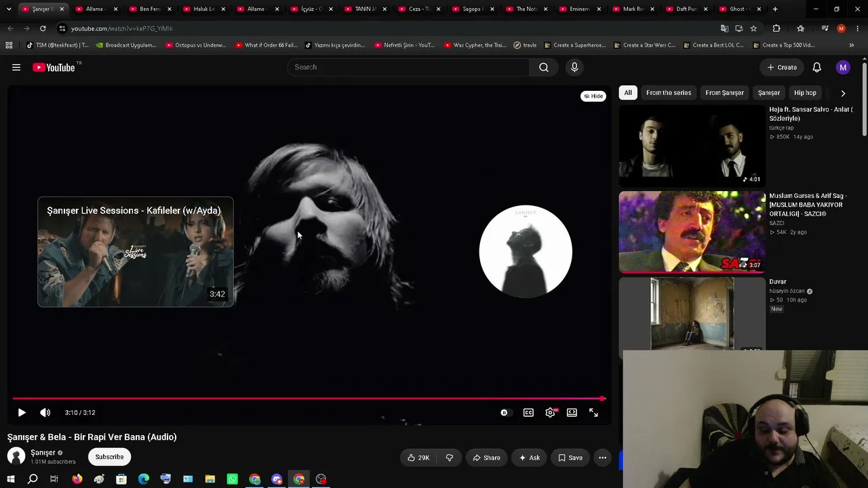This screenshot has height=488, width=868.
Task: Show hidden bookmarks with the chevron
Action: [x=852, y=45]
